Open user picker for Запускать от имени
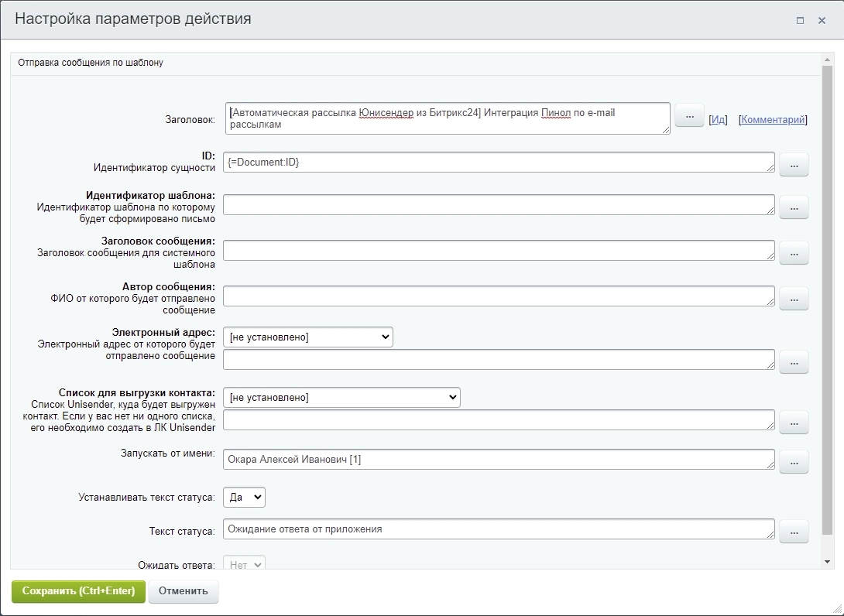The height and width of the screenshot is (616, 844). click(x=794, y=461)
